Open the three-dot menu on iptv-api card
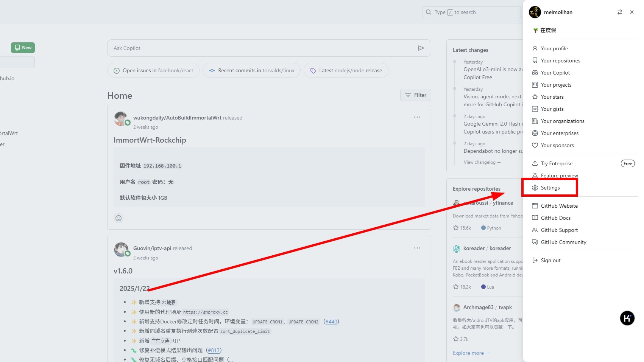 [417, 248]
